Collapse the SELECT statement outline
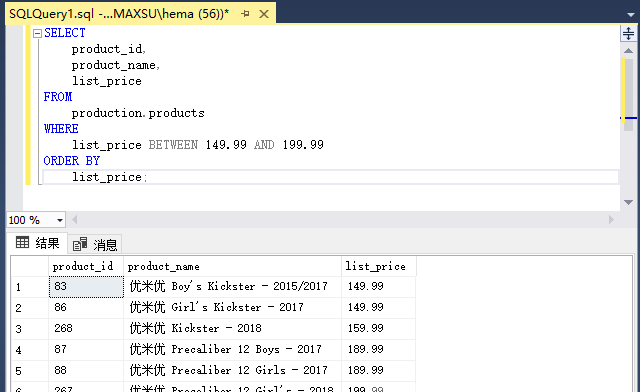The width and height of the screenshot is (640, 392). point(37,33)
